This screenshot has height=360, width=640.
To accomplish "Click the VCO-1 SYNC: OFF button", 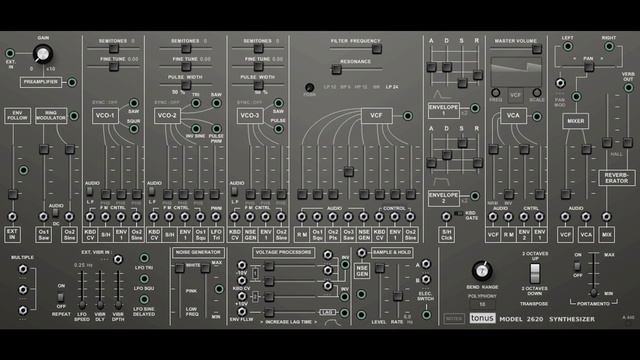I will (x=105, y=102).
